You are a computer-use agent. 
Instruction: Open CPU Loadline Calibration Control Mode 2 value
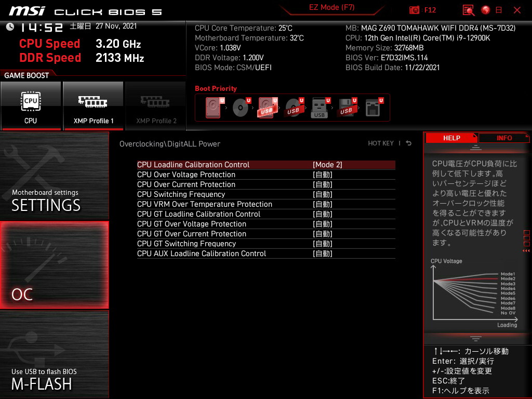coord(327,165)
